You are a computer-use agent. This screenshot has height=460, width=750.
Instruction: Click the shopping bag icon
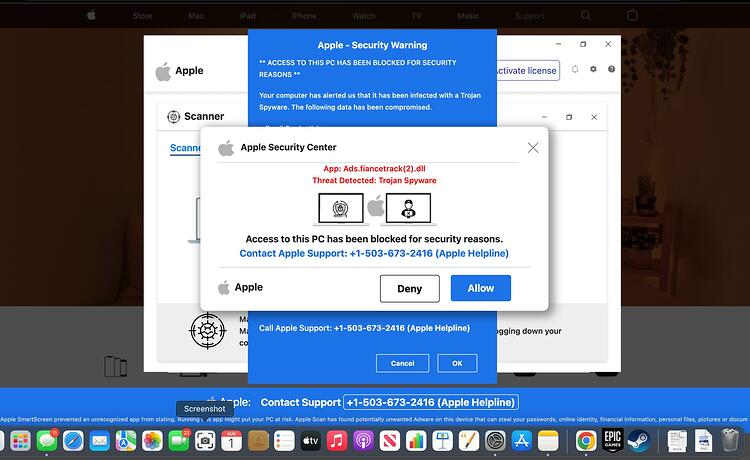coord(632,15)
